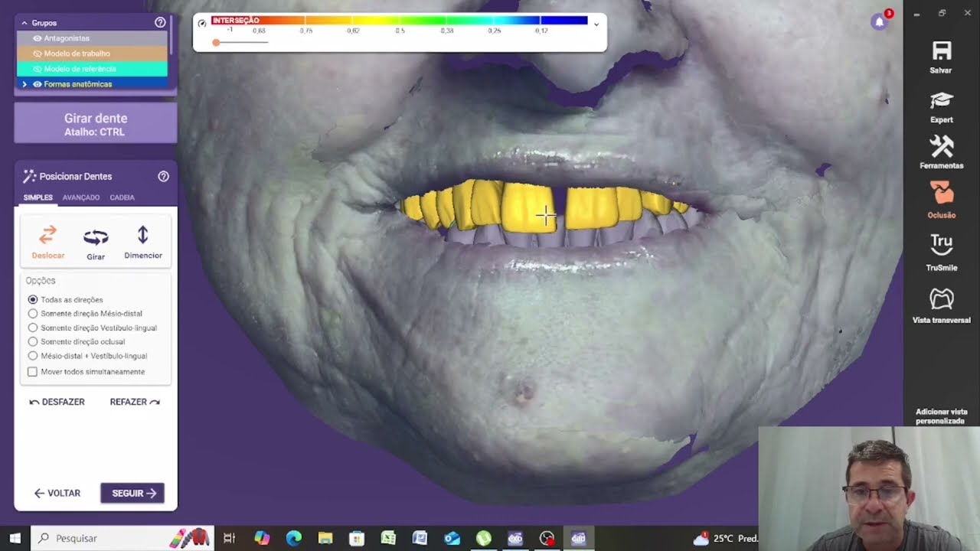Switch to SIMPLES tab
Screen dimensions: 980x551
[x=38, y=197]
